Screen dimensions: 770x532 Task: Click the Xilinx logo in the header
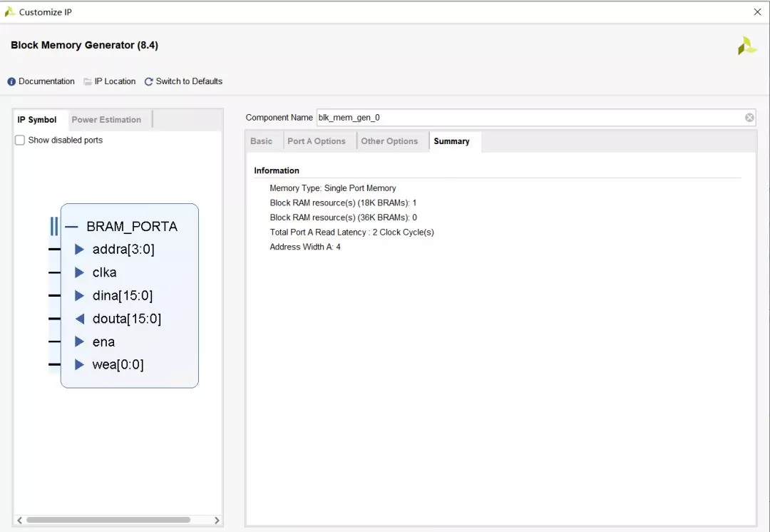(x=747, y=45)
